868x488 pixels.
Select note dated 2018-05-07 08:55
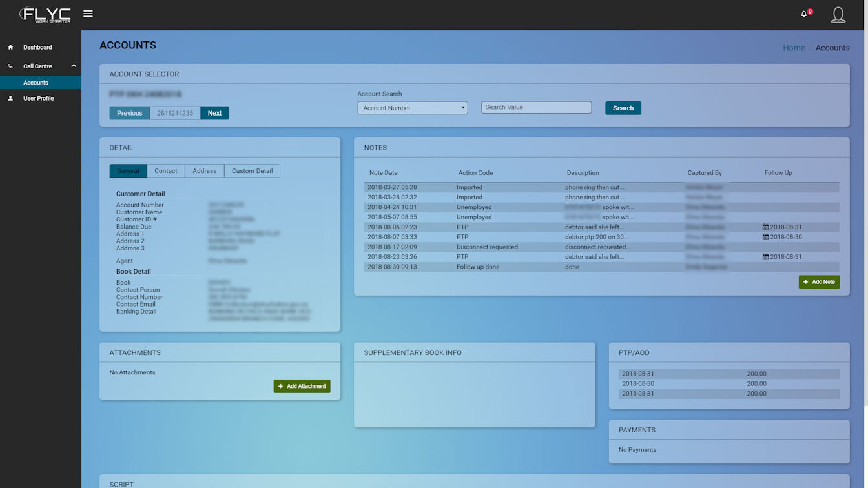click(601, 217)
